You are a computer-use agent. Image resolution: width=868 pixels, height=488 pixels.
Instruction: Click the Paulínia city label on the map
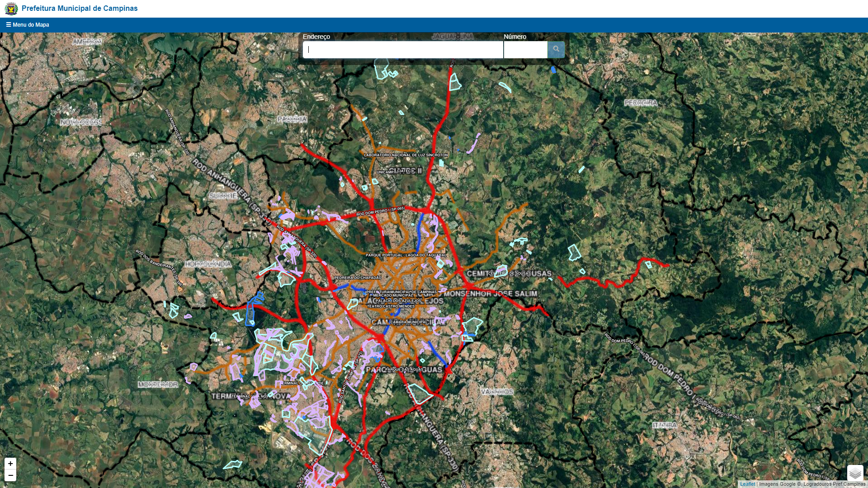292,119
